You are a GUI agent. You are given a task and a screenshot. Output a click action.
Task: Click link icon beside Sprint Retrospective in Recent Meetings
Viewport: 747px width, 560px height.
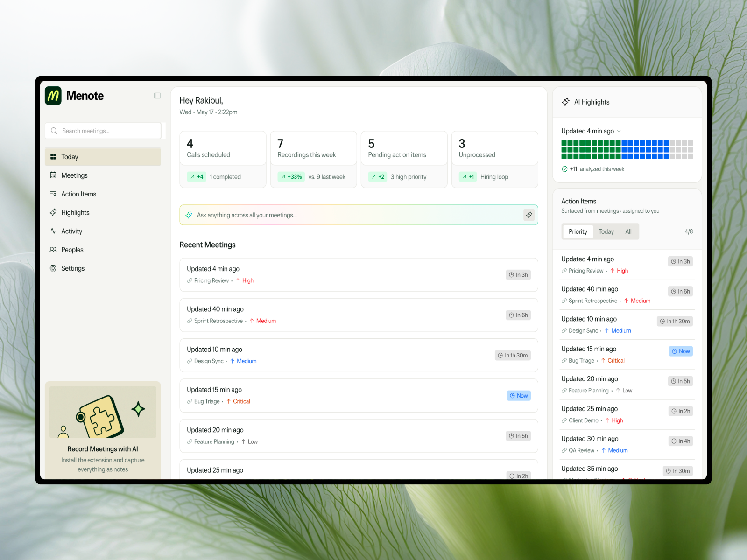click(190, 321)
